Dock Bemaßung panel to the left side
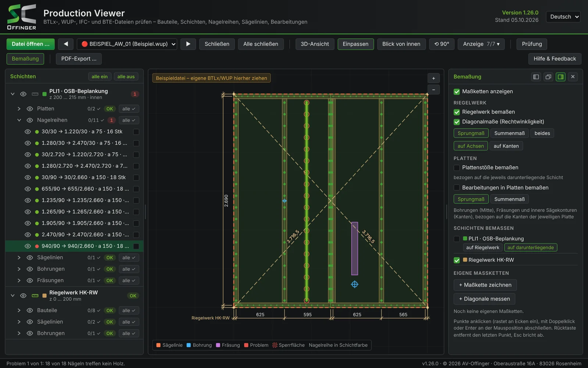The image size is (588, 368). 536,77
